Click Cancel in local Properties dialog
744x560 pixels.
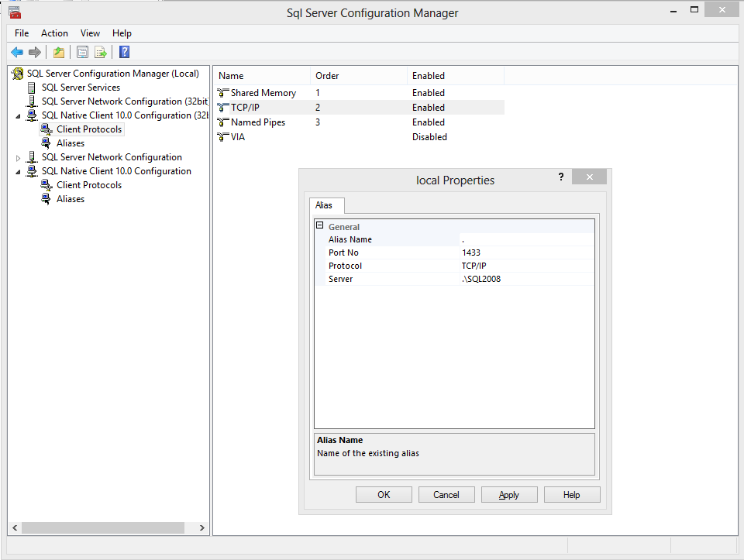pyautogui.click(x=446, y=495)
